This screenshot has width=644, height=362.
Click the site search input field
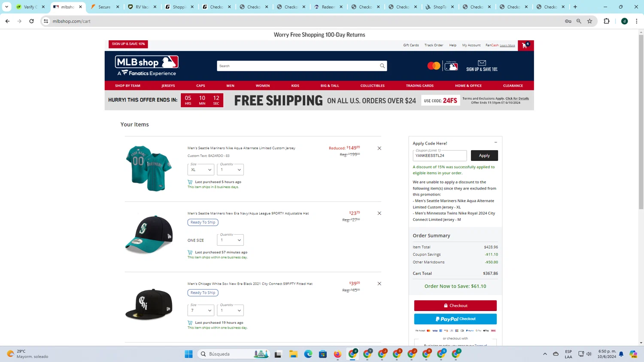[297, 66]
